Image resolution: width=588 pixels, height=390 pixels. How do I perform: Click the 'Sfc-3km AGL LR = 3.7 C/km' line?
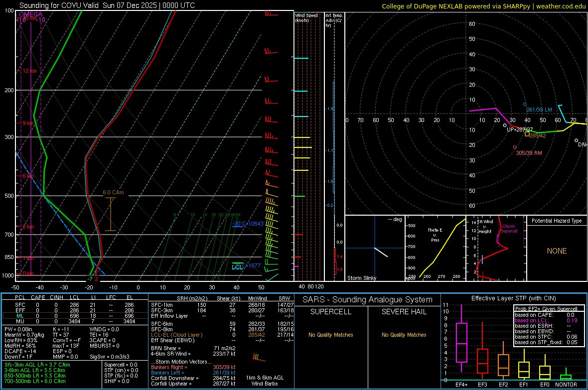[37, 365]
